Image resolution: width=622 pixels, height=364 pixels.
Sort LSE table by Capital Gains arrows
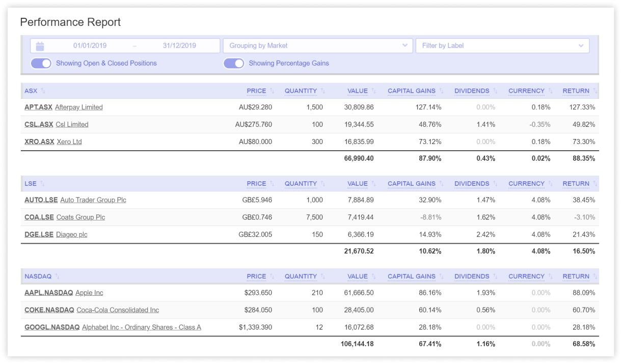(x=442, y=184)
